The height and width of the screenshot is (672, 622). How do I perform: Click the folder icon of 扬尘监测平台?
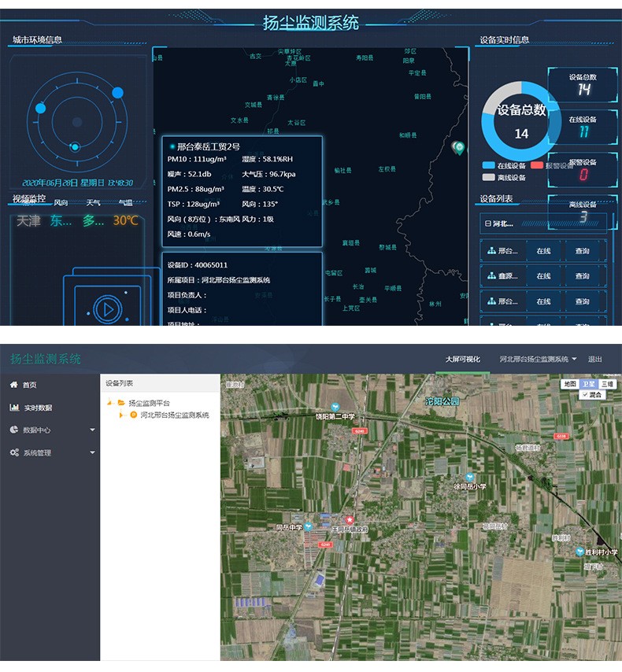point(121,403)
